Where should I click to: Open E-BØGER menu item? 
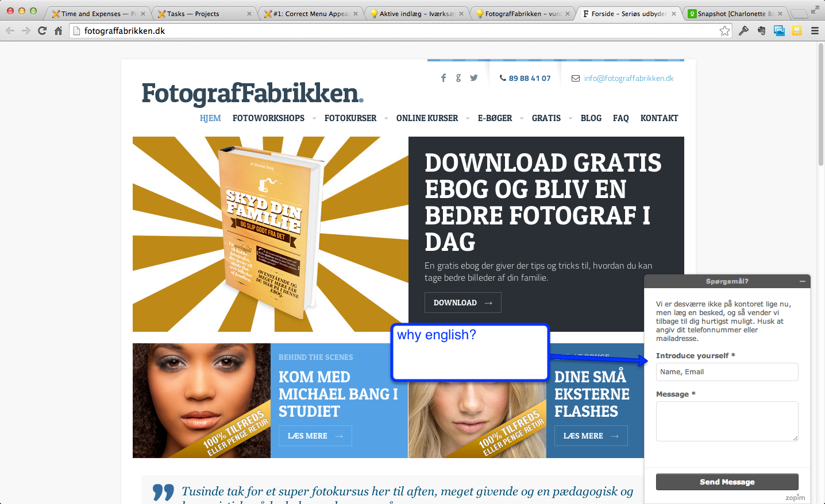tap(495, 118)
